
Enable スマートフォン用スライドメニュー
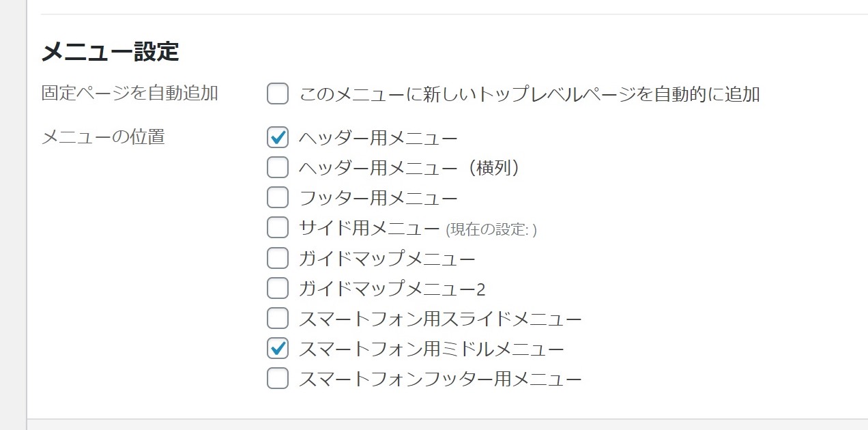point(277,317)
